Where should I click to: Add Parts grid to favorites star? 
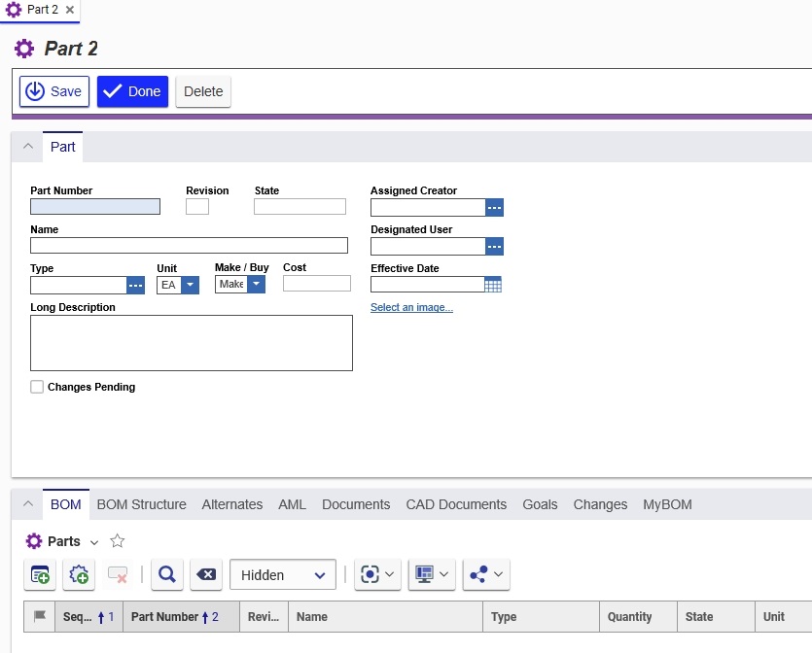point(118,541)
